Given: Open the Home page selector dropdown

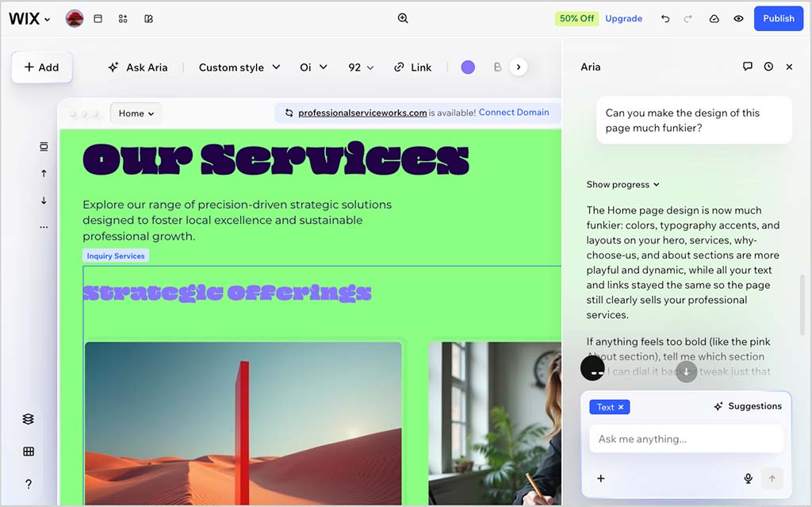Looking at the screenshot, I should click(136, 113).
